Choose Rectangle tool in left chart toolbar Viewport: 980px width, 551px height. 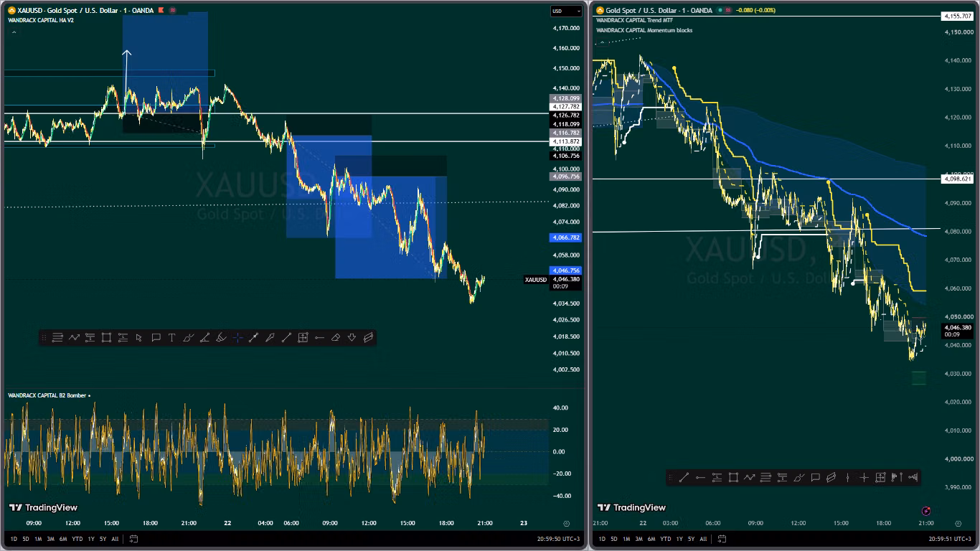[x=106, y=337]
